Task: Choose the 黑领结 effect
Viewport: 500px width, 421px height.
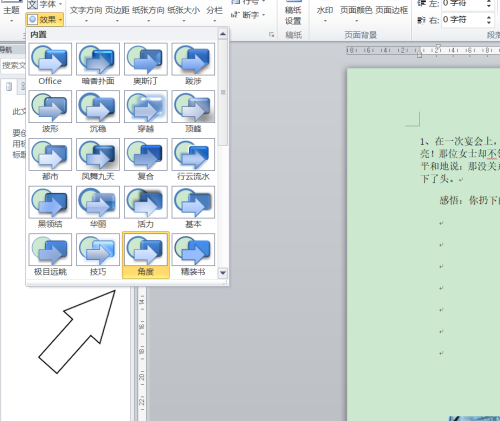Action: 50,207
